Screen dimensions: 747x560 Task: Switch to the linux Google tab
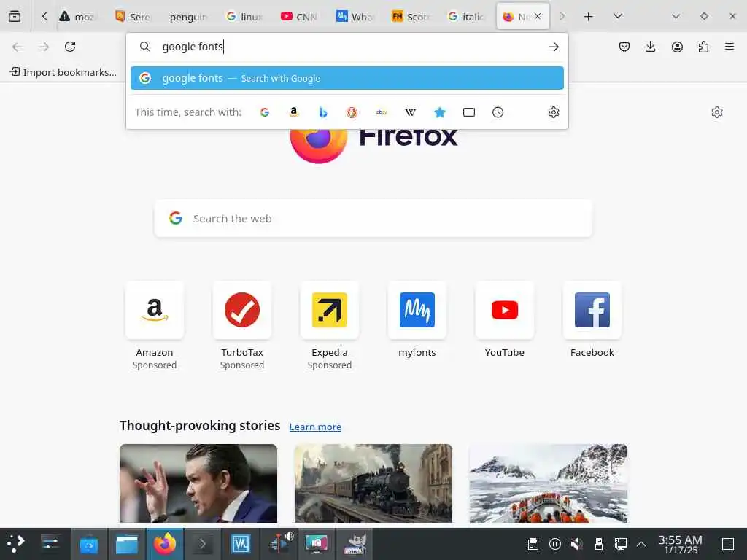click(244, 17)
